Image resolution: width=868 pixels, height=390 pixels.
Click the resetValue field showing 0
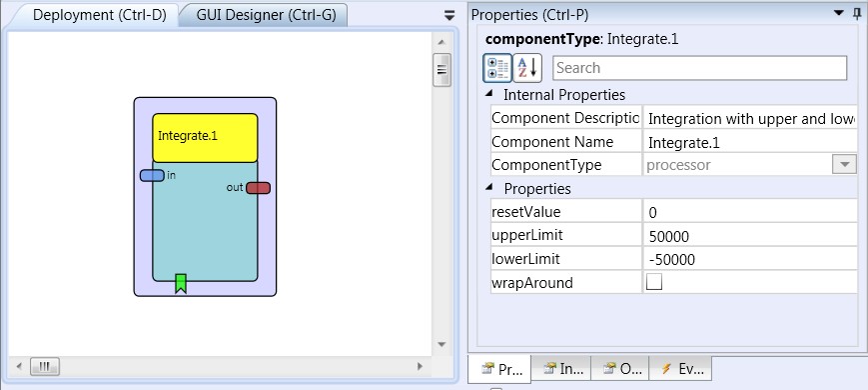coord(750,212)
